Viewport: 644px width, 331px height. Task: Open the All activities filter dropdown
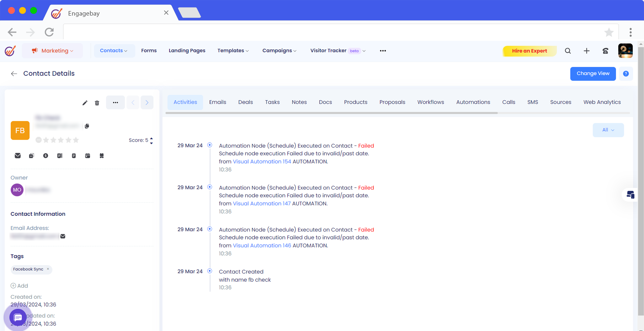click(608, 130)
